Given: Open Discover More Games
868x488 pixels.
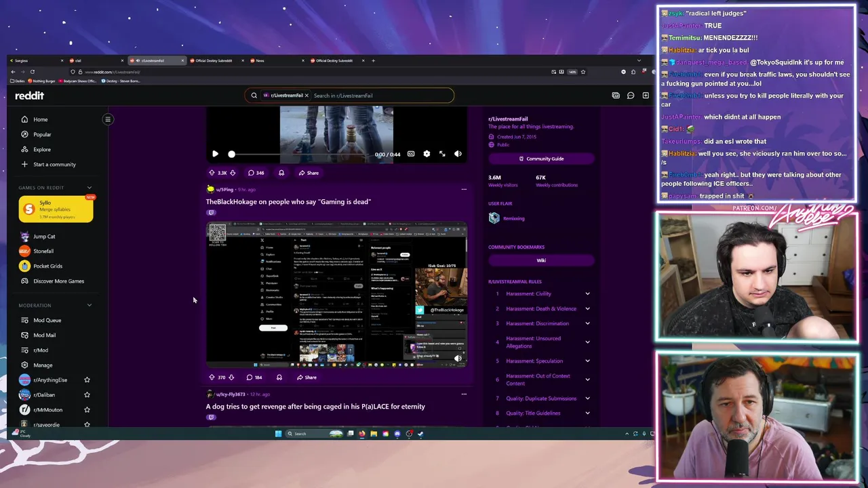Looking at the screenshot, I should pos(57,281).
